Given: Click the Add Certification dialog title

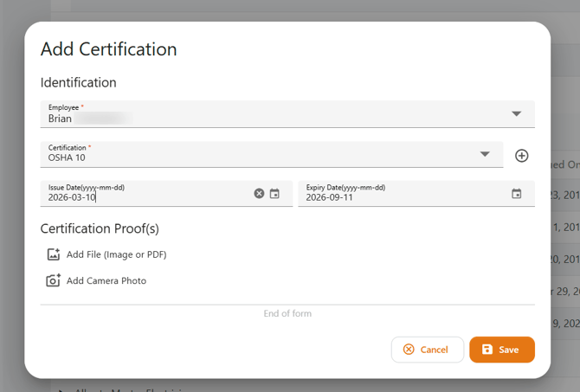Looking at the screenshot, I should click(108, 49).
